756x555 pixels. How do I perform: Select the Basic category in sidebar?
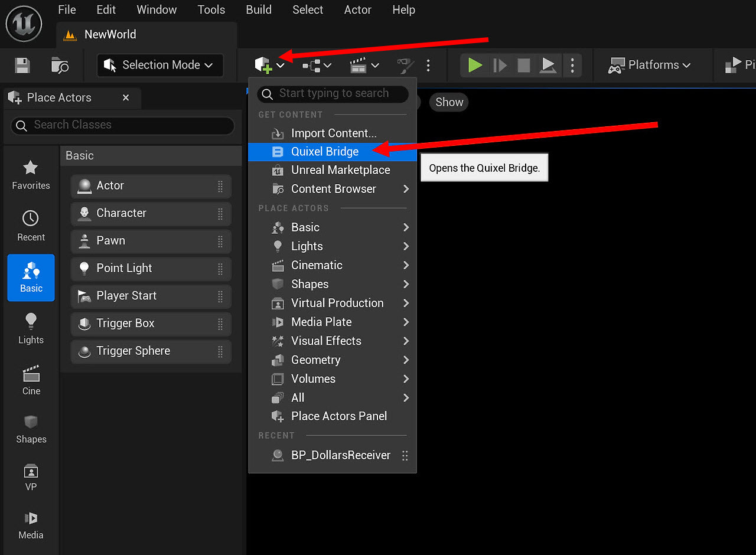click(31, 277)
